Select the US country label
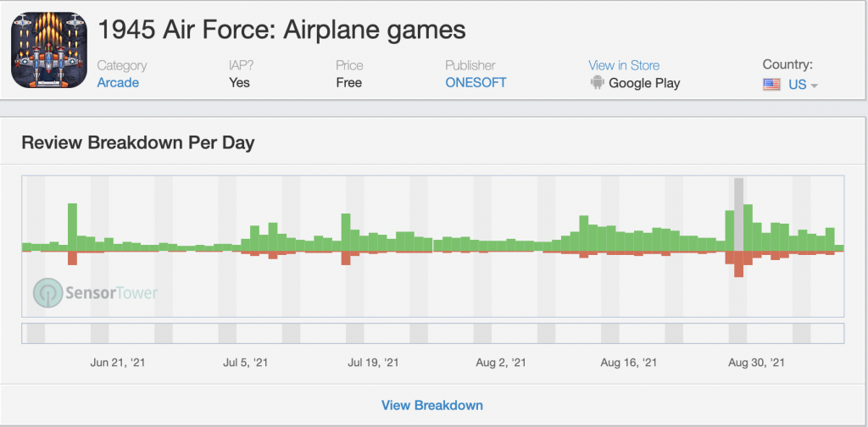Viewport: 868px width, 427px height. click(x=797, y=86)
